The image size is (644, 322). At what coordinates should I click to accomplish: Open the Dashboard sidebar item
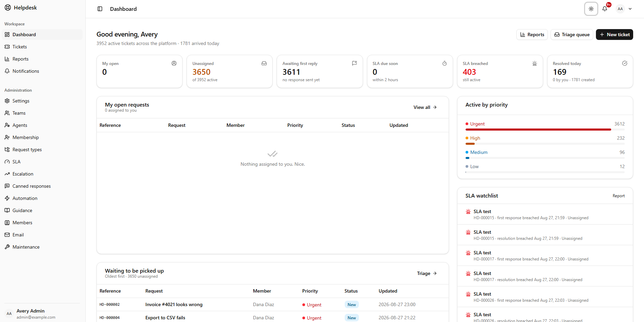pos(42,34)
